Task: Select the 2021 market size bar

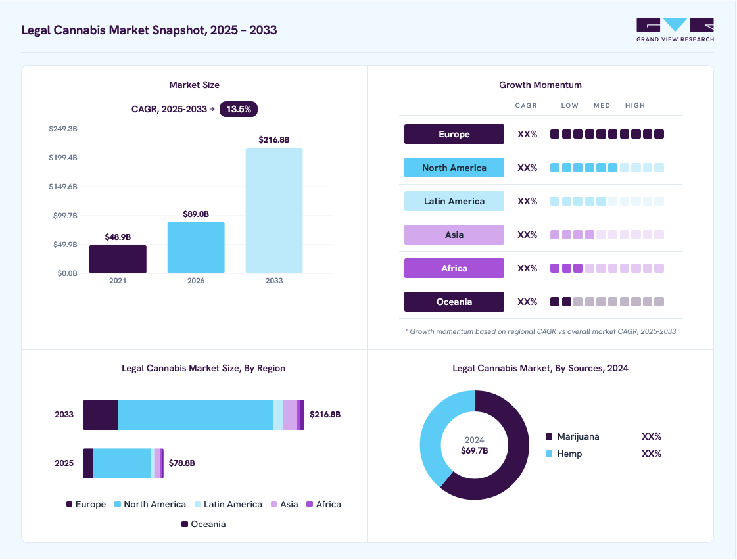Action: coord(118,259)
